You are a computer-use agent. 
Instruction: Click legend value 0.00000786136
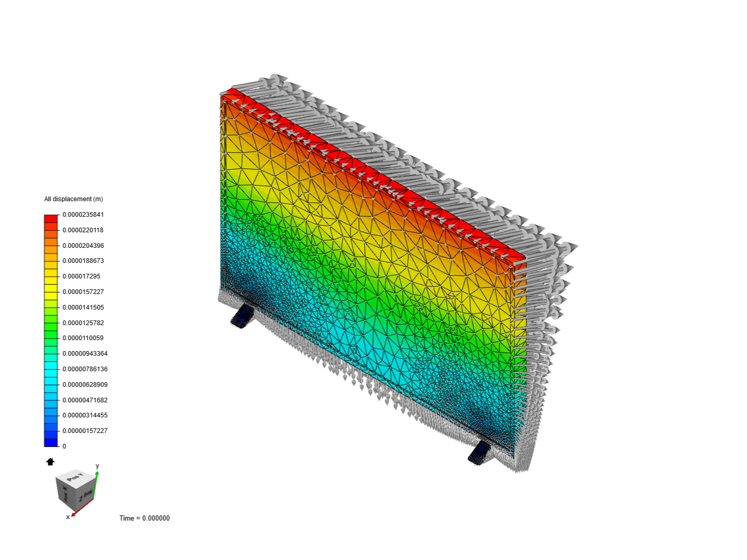85,369
